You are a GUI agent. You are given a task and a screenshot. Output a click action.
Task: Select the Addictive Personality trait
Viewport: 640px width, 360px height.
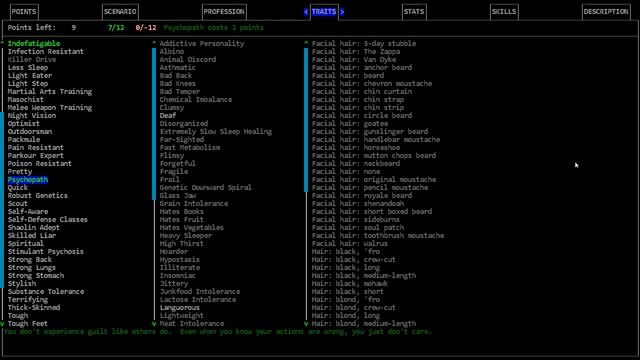pyautogui.click(x=202, y=43)
